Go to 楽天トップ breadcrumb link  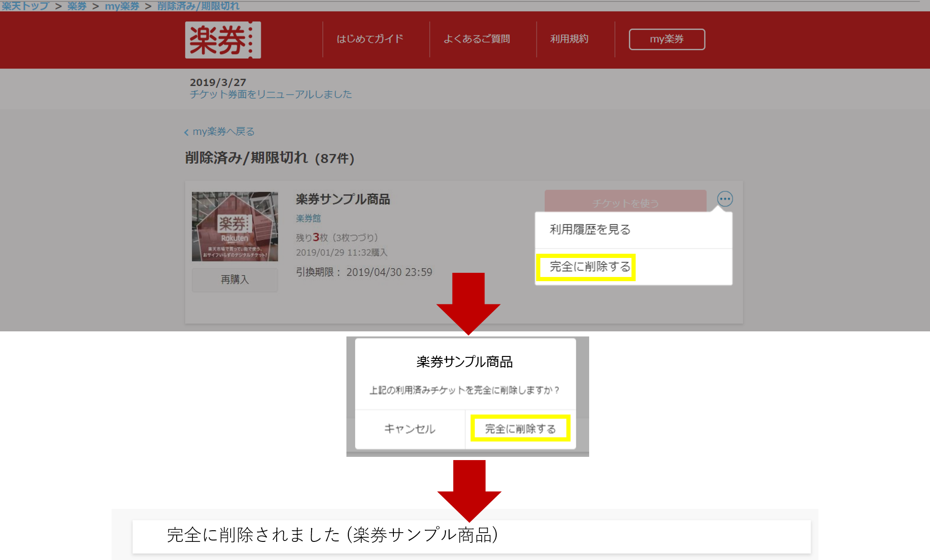click(x=25, y=6)
